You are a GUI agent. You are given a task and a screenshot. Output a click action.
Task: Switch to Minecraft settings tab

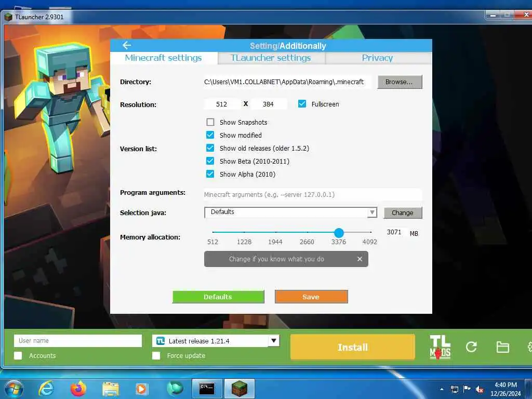tap(164, 58)
